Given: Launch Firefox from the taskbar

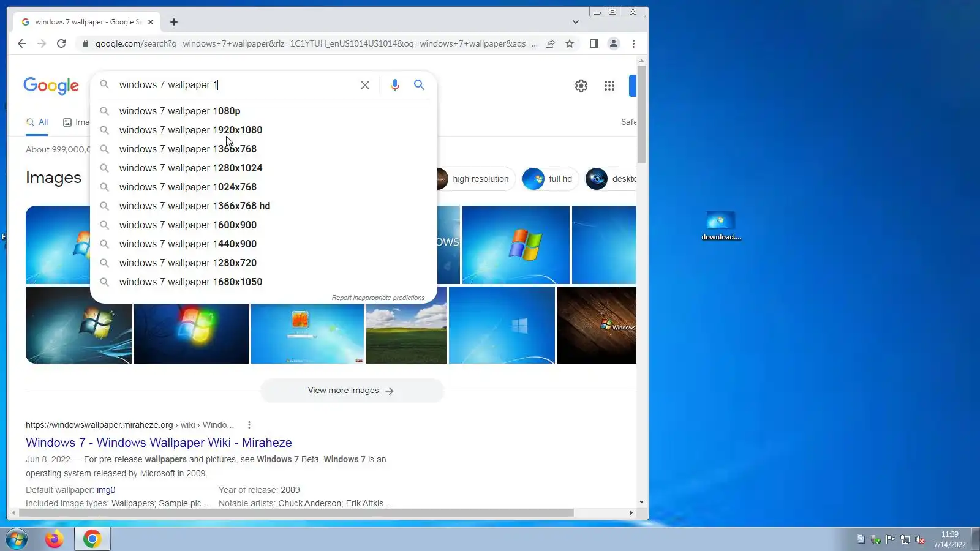Looking at the screenshot, I should [54, 539].
